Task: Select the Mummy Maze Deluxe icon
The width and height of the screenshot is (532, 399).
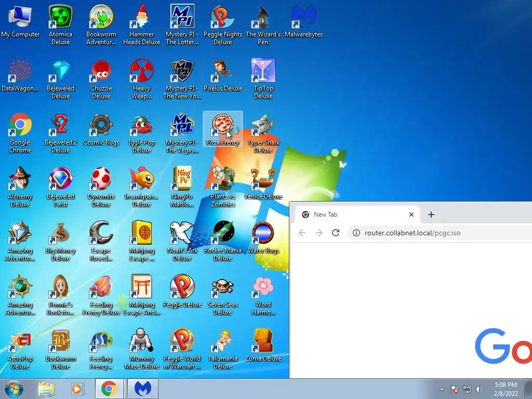Action: coord(141,350)
